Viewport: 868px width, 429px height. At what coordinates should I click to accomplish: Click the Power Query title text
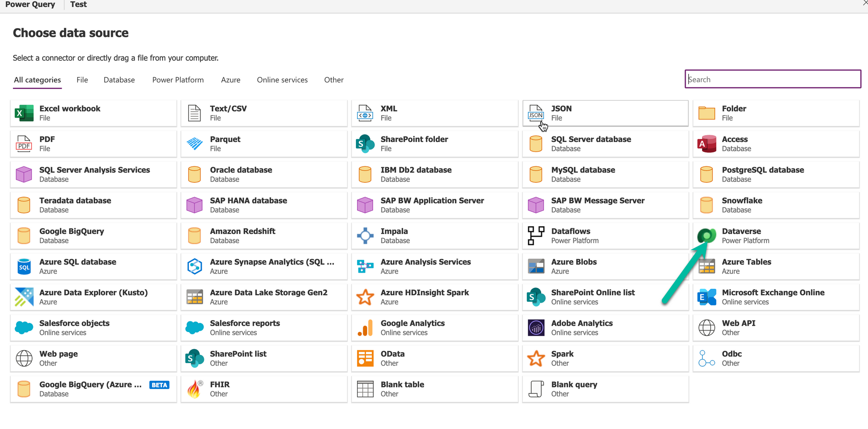30,4
